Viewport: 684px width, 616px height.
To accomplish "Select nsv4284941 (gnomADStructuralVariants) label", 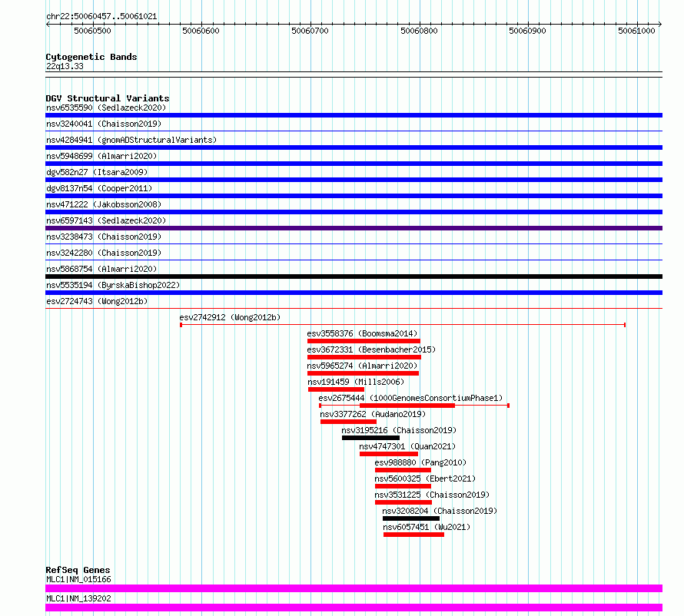I will (131, 140).
